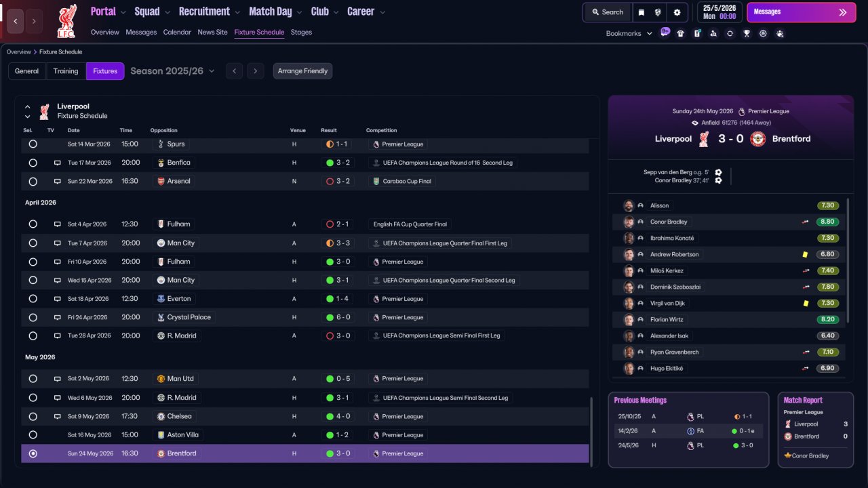868x488 pixels.
Task: Open the Club dropdown menu
Action: (325, 12)
